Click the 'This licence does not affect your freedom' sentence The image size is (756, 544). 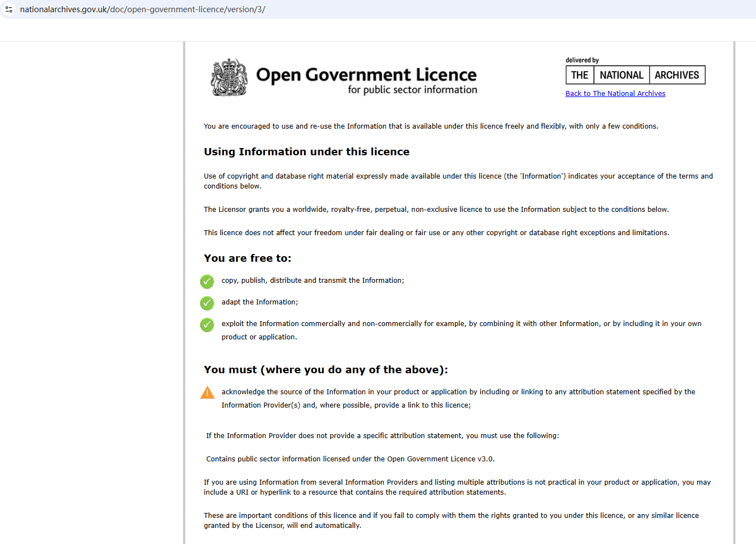click(x=437, y=233)
